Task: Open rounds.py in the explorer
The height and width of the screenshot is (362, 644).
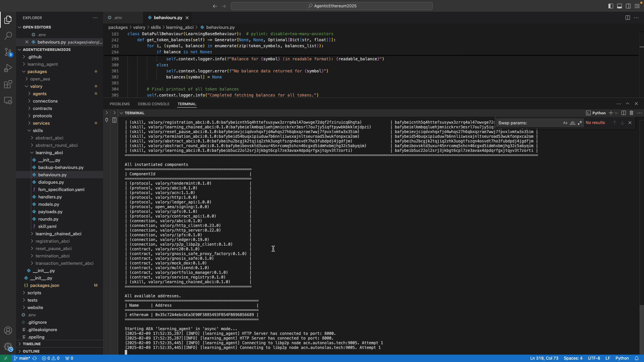Action: (x=48, y=219)
